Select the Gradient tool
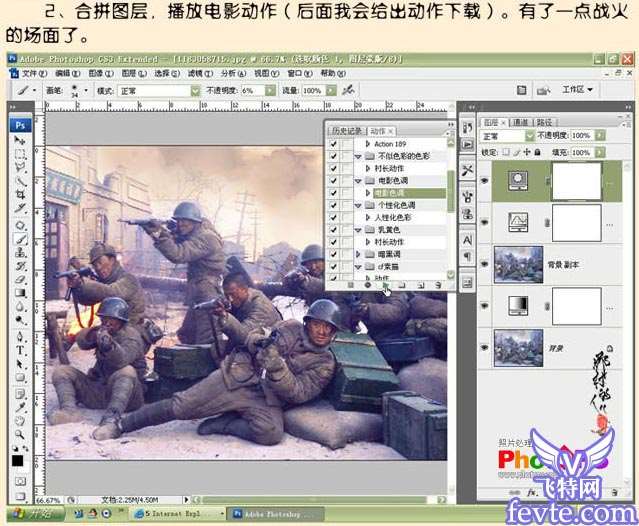The height and width of the screenshot is (526, 639). click(20, 293)
